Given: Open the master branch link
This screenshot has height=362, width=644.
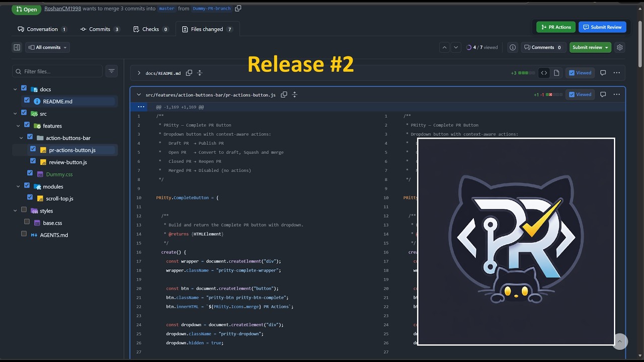Looking at the screenshot, I should (167, 8).
